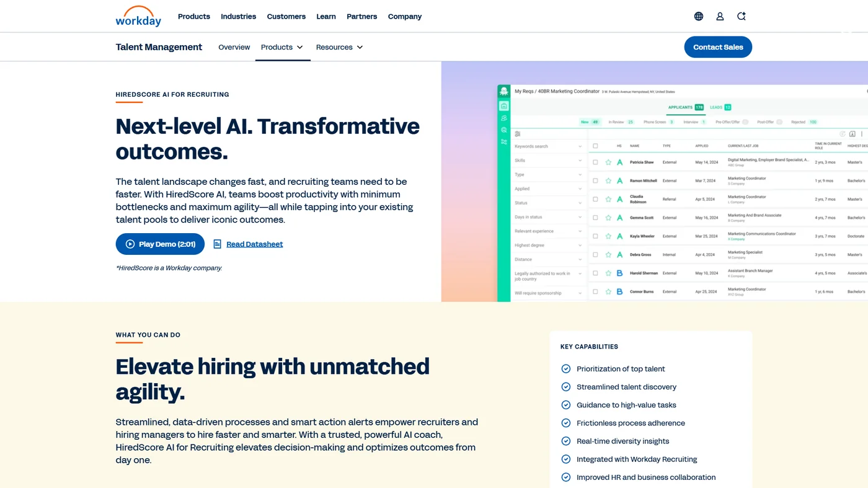Click the Talent Management heading link
Viewport: 868px width, 488px height.
click(x=159, y=47)
